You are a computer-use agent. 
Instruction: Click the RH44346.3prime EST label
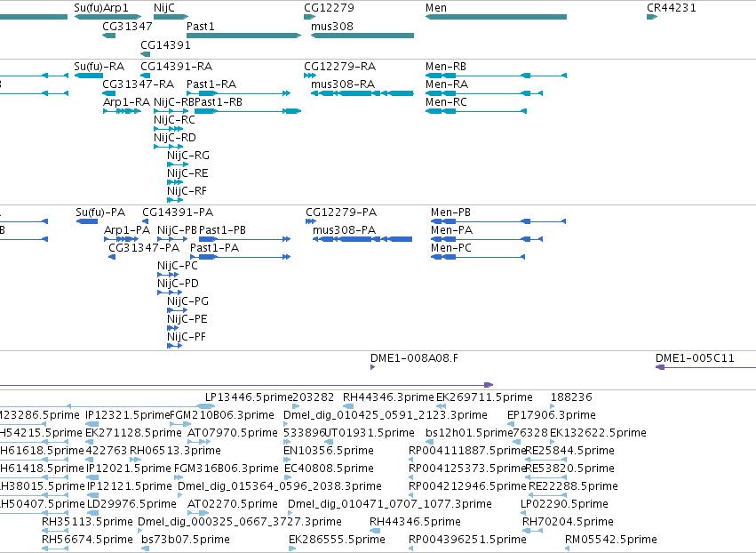[x=388, y=397]
